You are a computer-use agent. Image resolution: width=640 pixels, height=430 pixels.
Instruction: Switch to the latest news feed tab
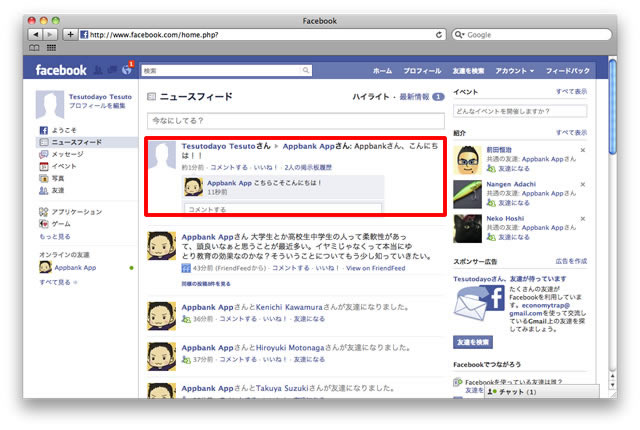414,97
